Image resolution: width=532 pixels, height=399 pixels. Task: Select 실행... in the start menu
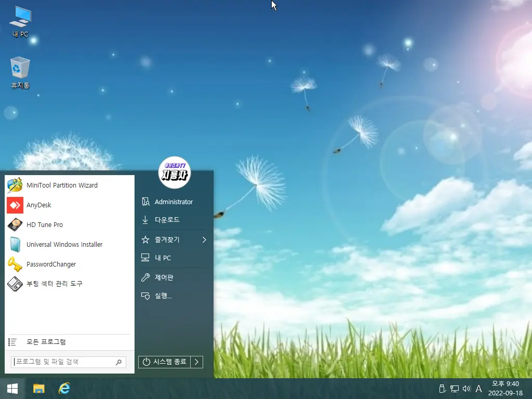point(163,296)
